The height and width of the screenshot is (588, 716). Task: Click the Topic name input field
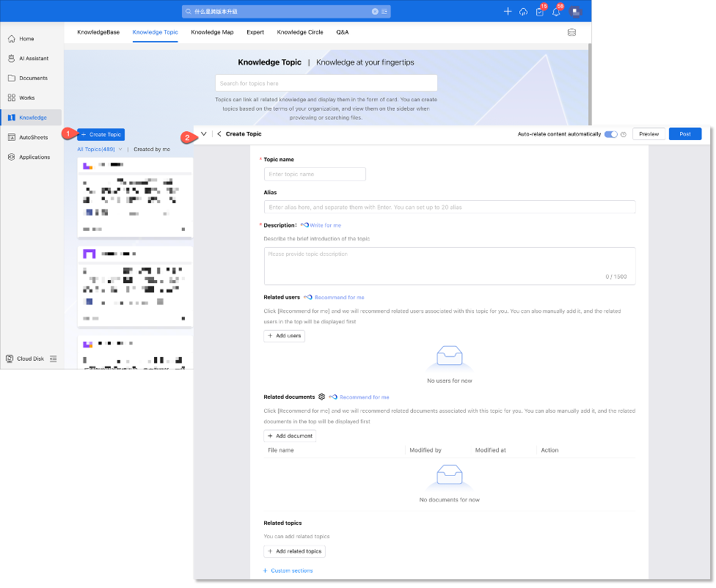(315, 174)
